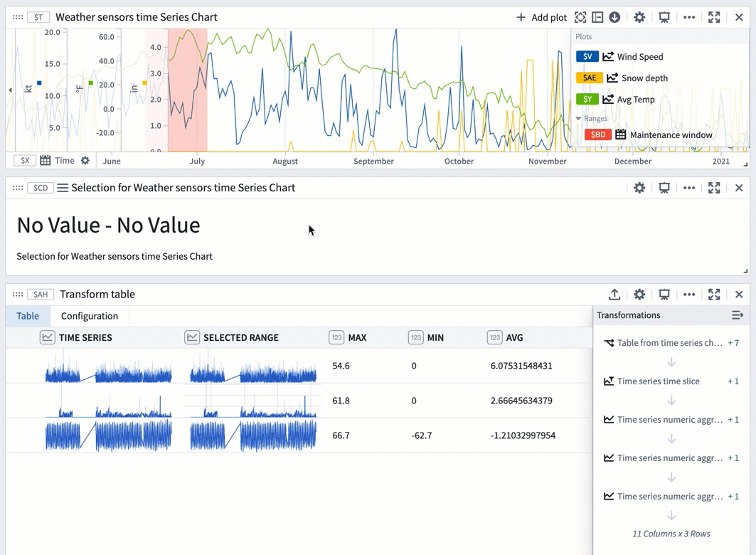756x555 pixels.
Task: Click the export upload icon on Transform table
Action: point(614,295)
